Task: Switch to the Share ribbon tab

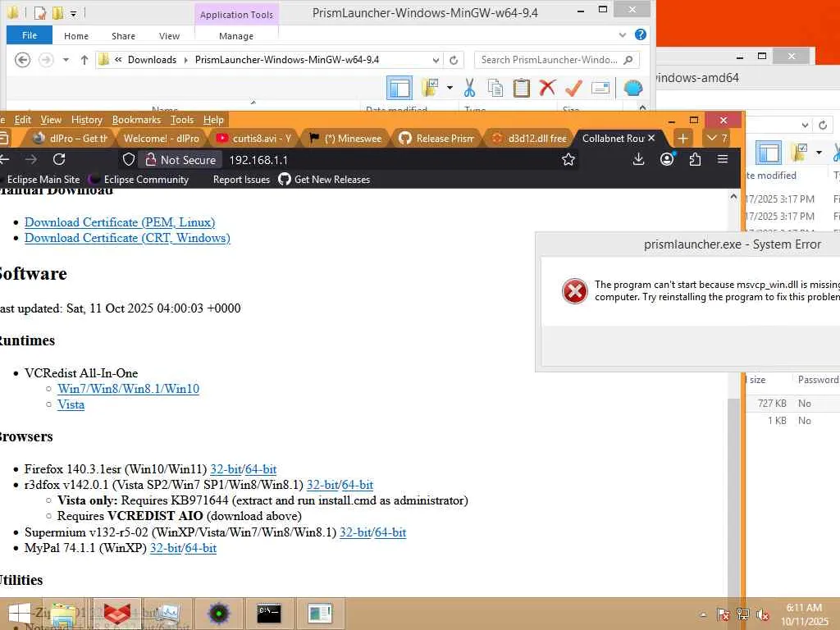Action: coord(123,36)
